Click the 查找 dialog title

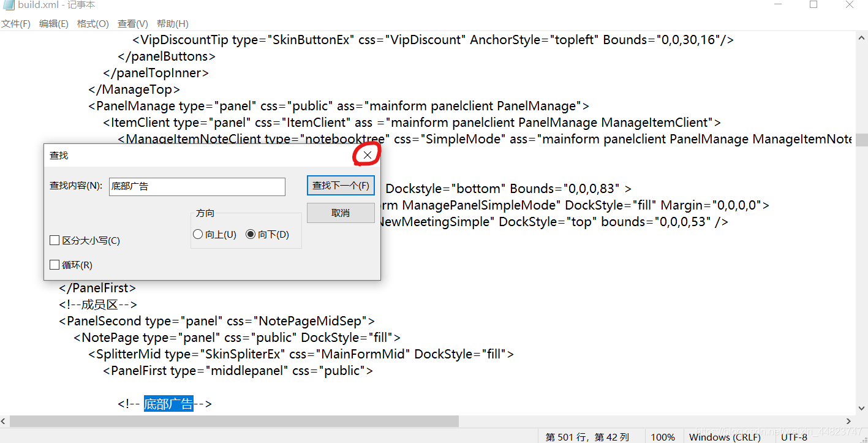pos(59,156)
